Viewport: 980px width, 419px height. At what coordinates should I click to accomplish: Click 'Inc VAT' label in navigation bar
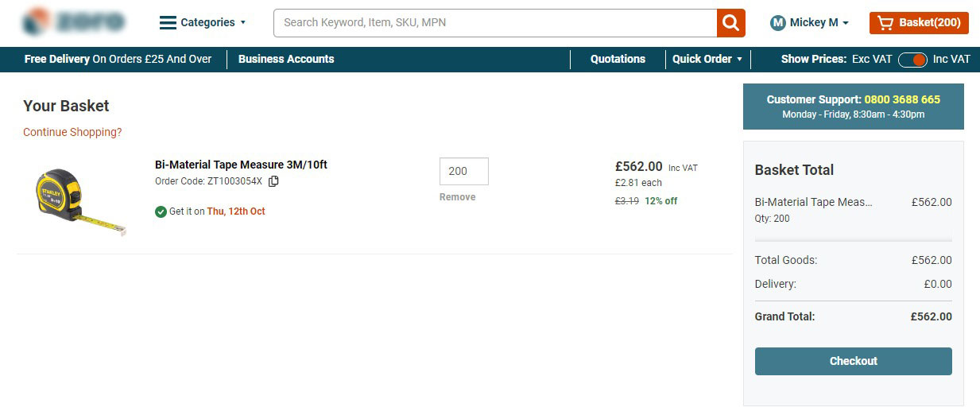pos(951,59)
